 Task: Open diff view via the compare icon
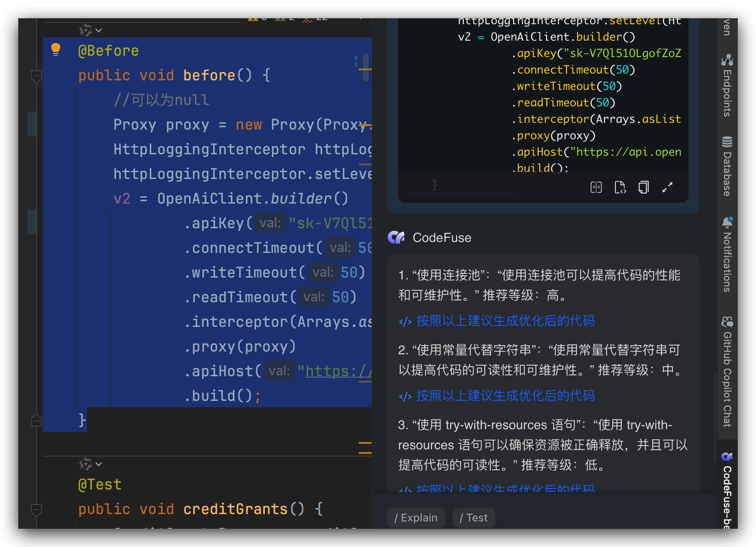(596, 187)
